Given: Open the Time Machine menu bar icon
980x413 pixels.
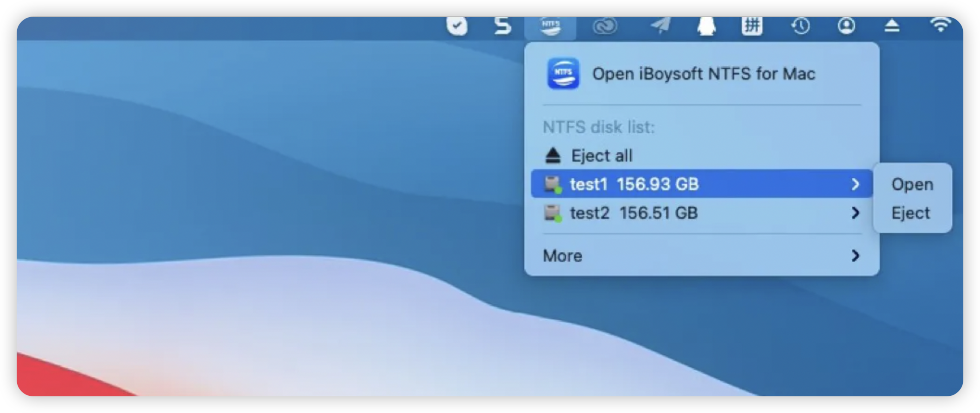Looking at the screenshot, I should tap(800, 26).
